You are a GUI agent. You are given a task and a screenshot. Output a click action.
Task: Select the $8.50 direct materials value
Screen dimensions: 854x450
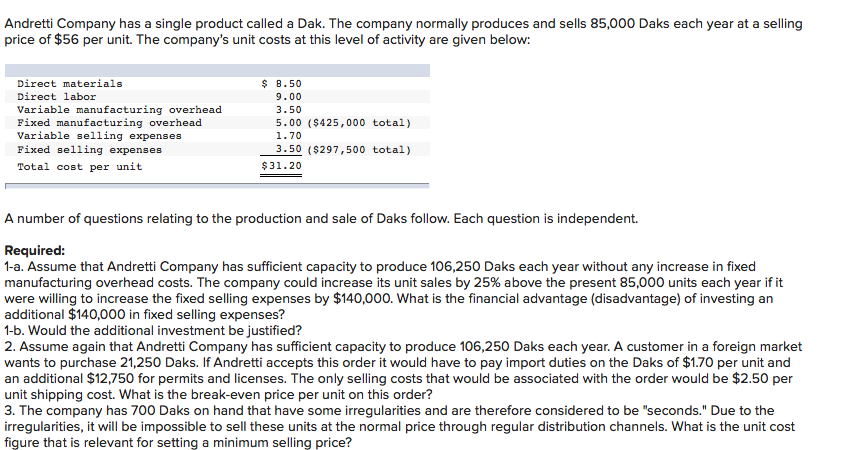click(x=282, y=83)
